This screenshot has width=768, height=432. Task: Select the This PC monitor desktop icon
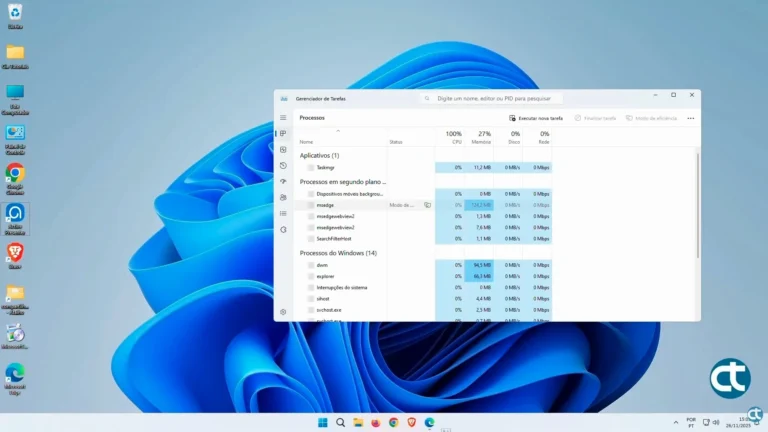pyautogui.click(x=15, y=99)
